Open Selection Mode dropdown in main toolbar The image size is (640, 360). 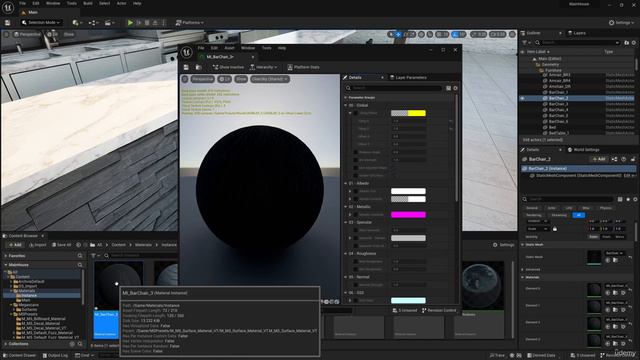[41, 23]
